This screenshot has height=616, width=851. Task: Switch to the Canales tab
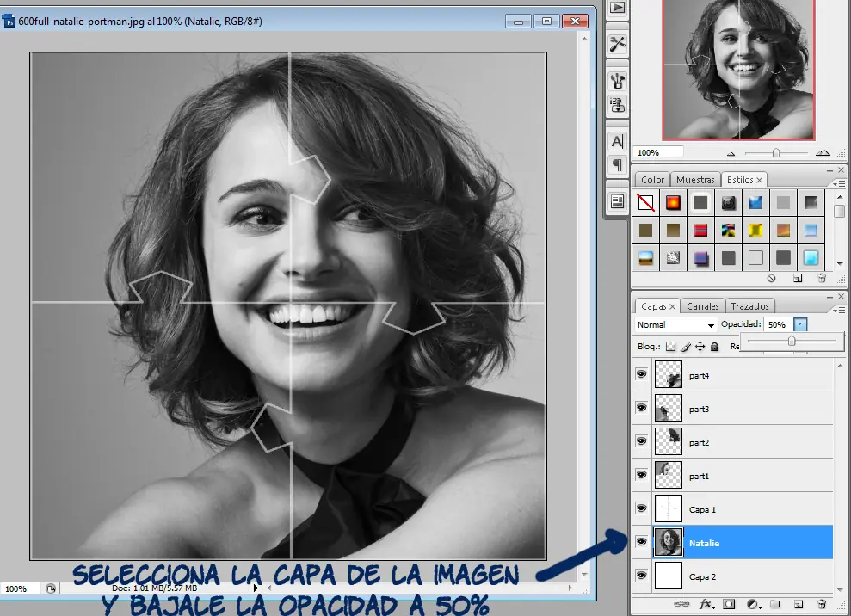click(703, 306)
